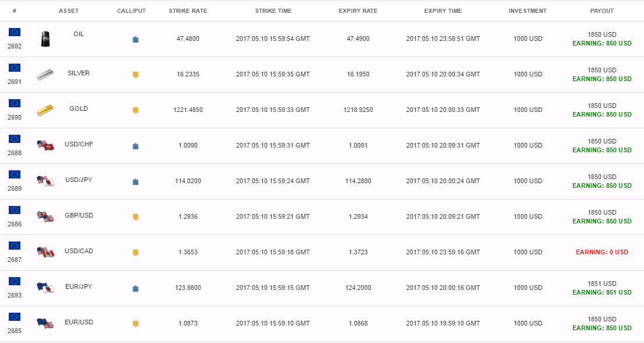Viewport: 644px width, 343px height.
Task: Click the SILVER bar asset icon
Action: pyautogui.click(x=45, y=75)
